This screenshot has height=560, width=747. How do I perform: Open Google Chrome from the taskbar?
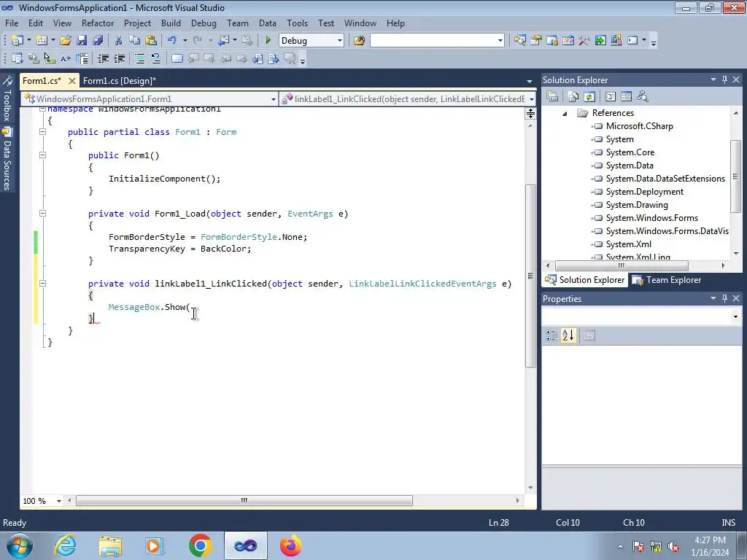pos(200,545)
